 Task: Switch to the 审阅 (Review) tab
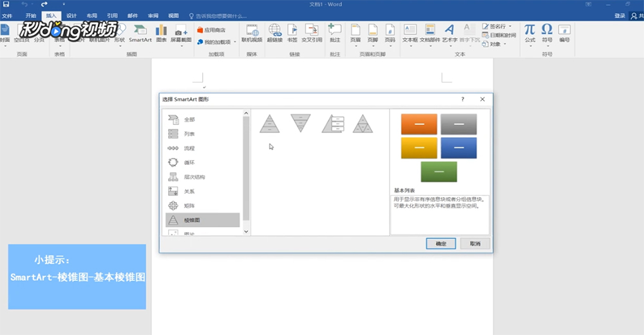[153, 15]
